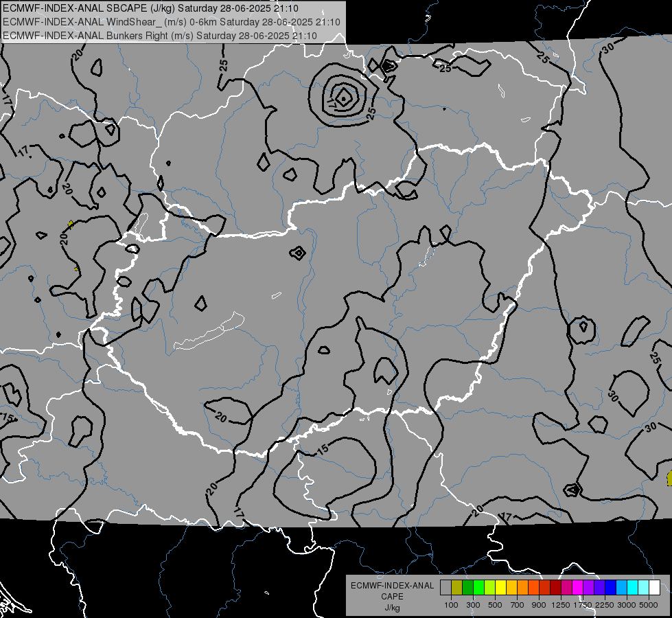Click the 300 legend value
The image size is (672, 618).
coord(473,605)
